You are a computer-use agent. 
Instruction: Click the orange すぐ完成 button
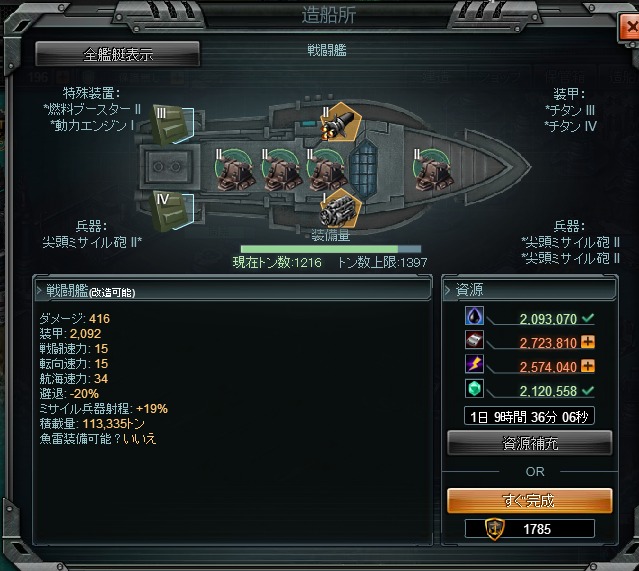530,500
